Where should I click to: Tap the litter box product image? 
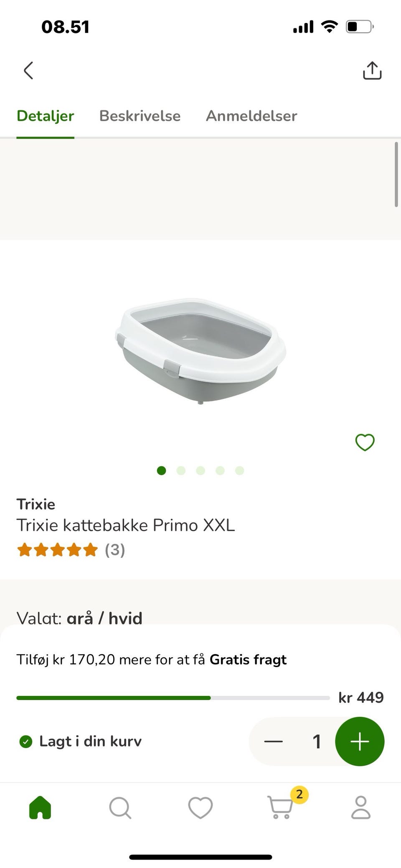pyautogui.click(x=200, y=351)
